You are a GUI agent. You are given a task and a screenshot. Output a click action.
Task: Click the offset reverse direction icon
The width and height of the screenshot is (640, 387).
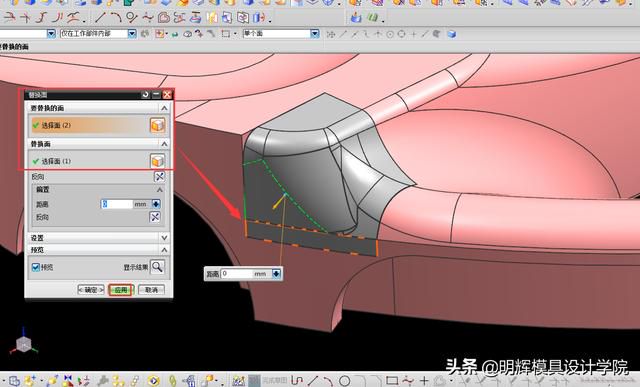[155, 217]
